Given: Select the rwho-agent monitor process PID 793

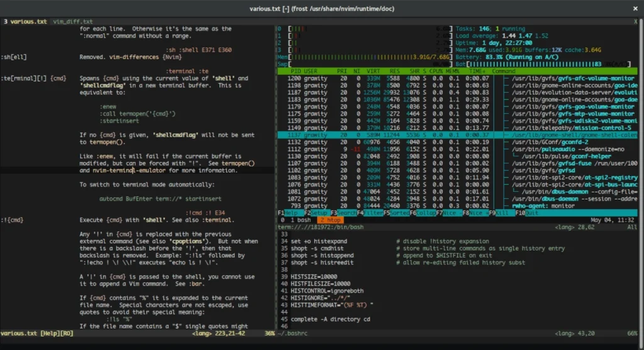Looking at the screenshot, I should pos(458,206).
